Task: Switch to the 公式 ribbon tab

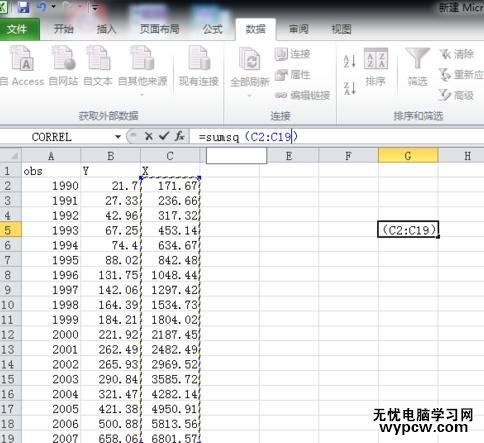Action: click(212, 29)
